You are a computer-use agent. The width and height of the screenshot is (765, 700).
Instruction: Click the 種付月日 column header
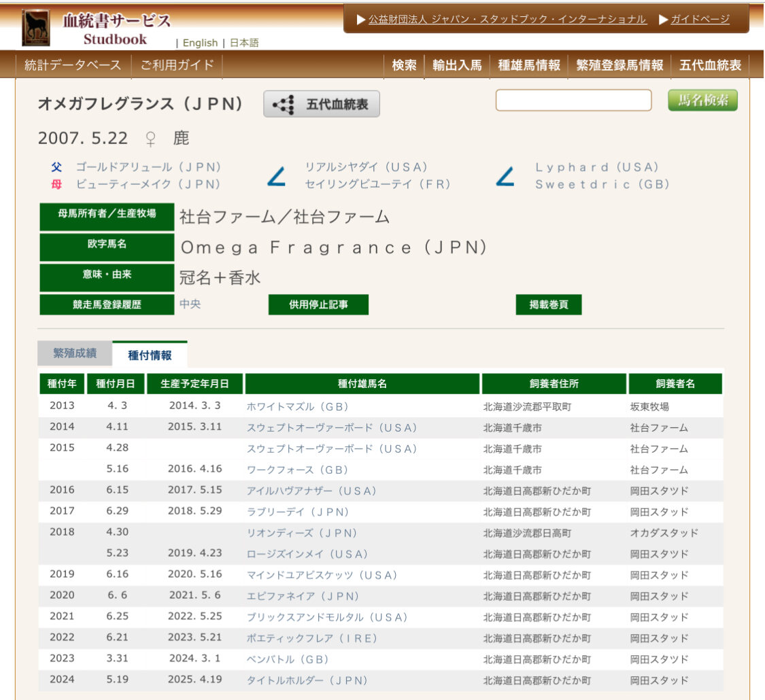tap(116, 383)
